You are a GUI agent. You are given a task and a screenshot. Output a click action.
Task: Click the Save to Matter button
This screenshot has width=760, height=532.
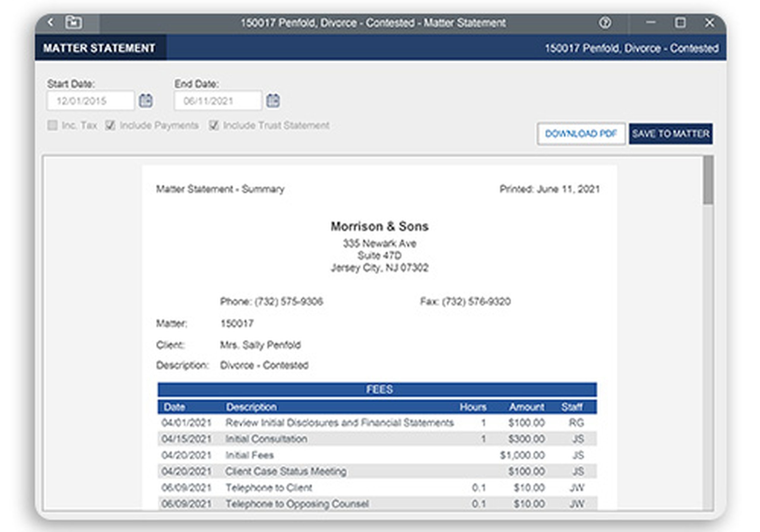tap(671, 134)
